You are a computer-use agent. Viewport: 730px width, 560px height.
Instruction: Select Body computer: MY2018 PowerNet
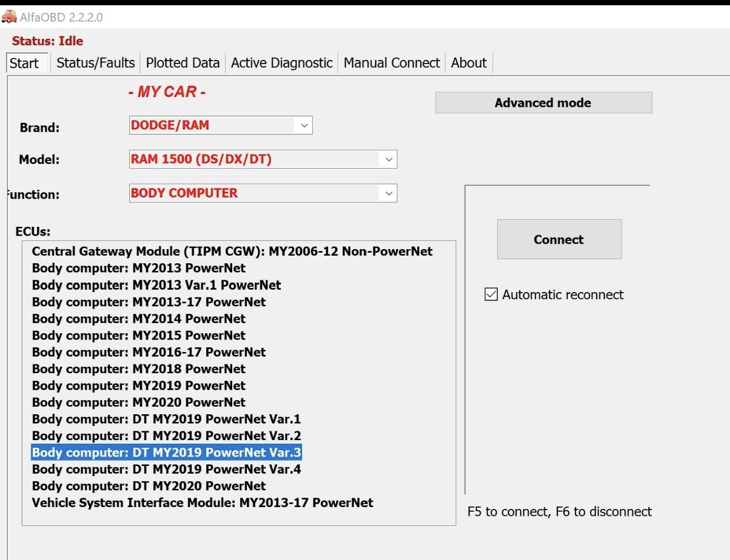(139, 369)
